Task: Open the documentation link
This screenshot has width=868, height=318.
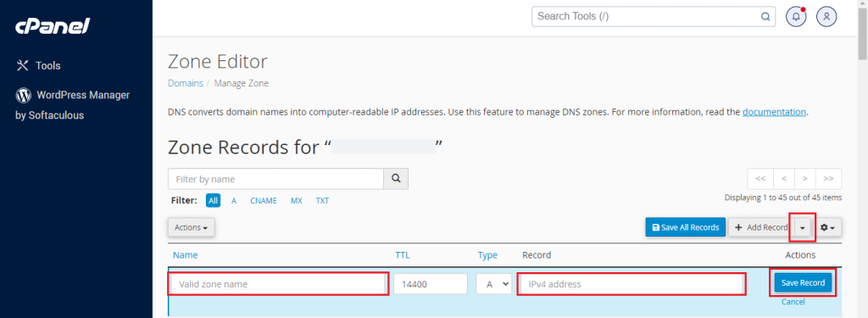Action: click(x=774, y=112)
